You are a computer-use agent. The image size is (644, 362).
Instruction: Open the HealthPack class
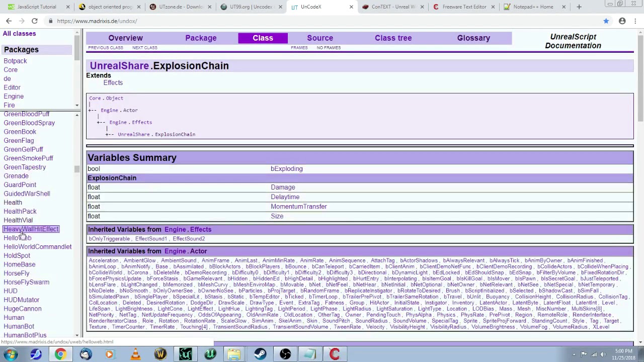click(x=20, y=212)
